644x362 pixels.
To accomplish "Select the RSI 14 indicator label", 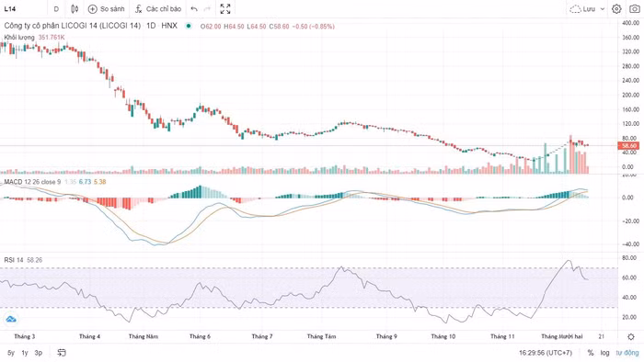I will [14, 260].
